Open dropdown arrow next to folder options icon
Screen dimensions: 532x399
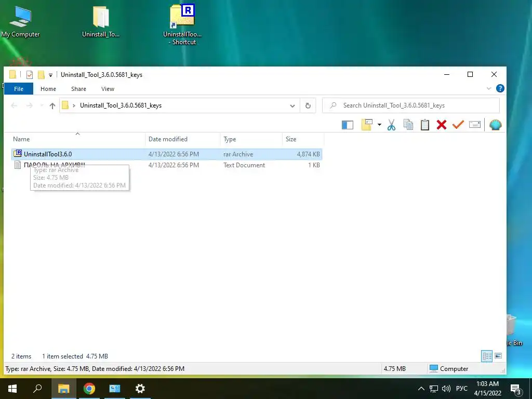pos(379,125)
